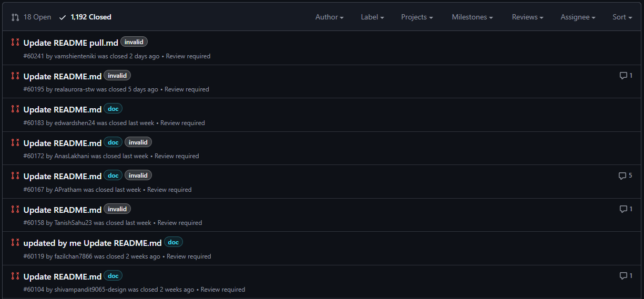Click the doc label on PR #60183
This screenshot has width=644, height=299.
[113, 109]
